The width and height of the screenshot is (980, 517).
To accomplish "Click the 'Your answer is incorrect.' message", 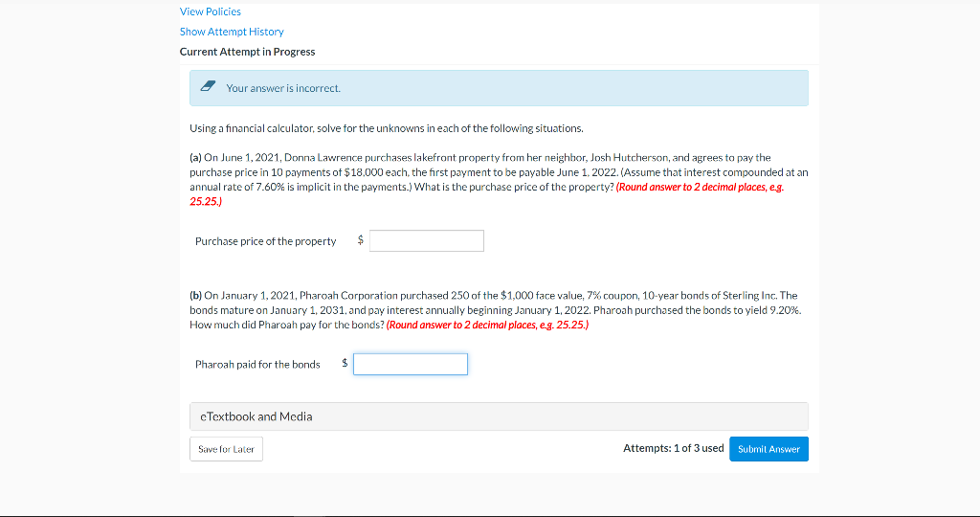I will [283, 88].
